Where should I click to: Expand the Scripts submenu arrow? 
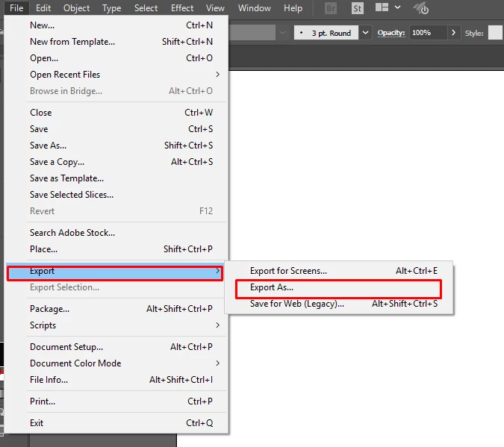click(217, 325)
